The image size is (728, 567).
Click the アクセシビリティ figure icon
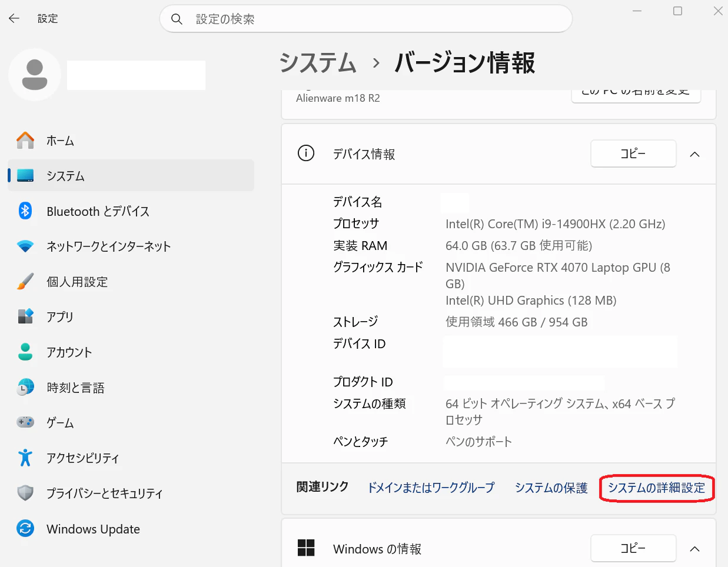click(x=25, y=458)
